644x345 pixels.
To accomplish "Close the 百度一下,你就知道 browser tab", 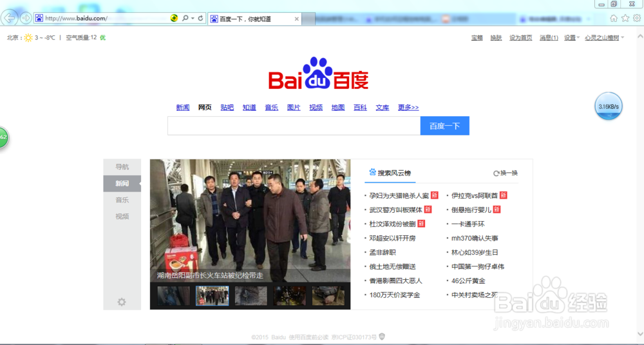I will pos(296,19).
